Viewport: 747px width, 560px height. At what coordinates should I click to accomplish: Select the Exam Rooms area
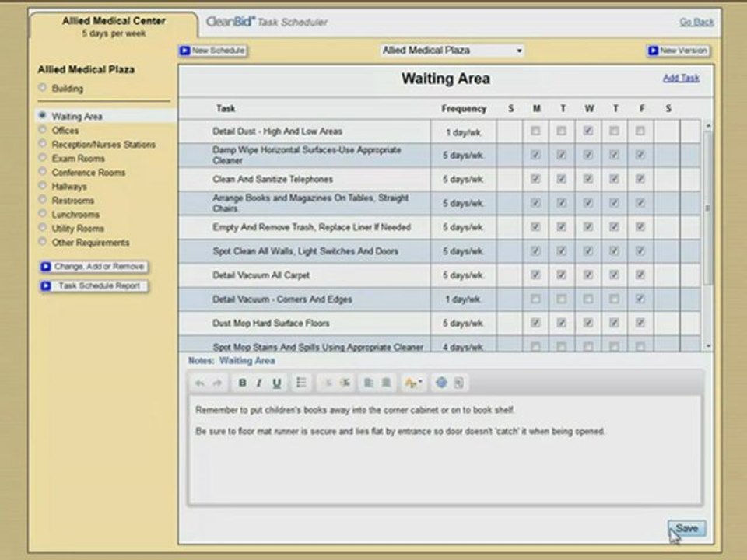click(x=42, y=157)
